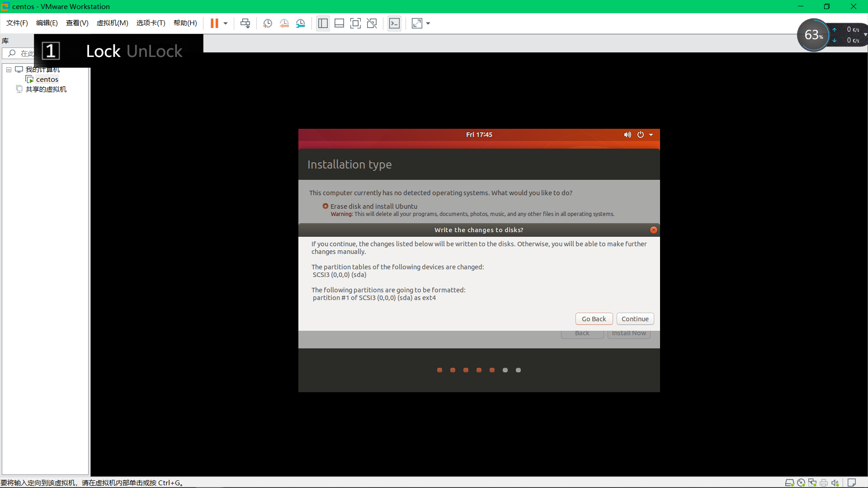Image resolution: width=868 pixels, height=488 pixels.
Task: Expand the Ubuntu system menu arrow
Action: (651, 135)
